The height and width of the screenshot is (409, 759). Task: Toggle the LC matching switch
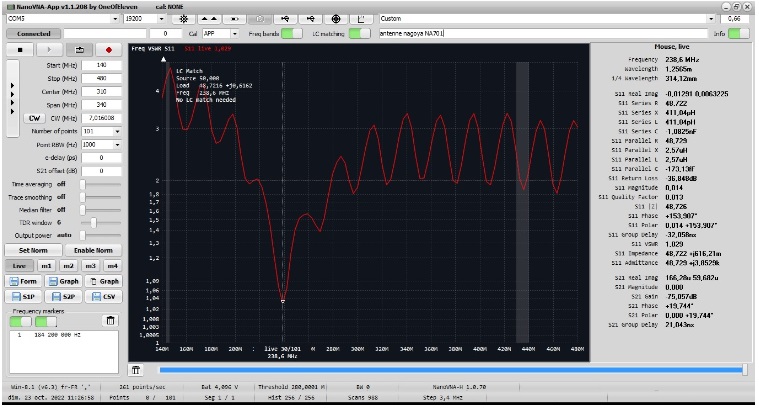point(360,34)
